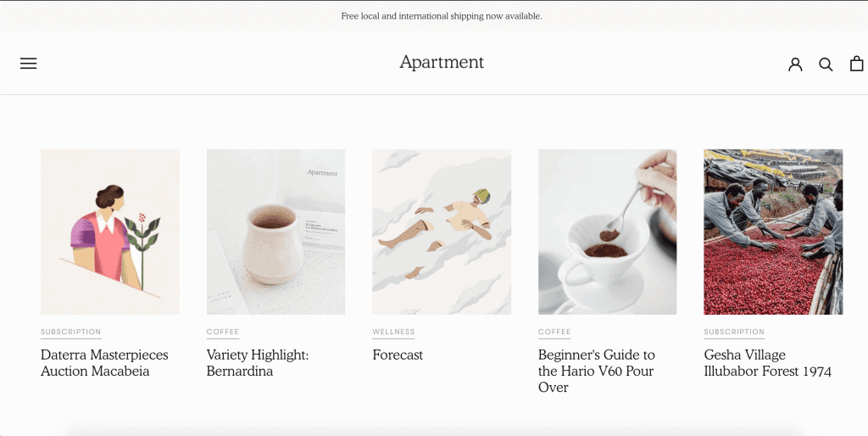Click the search magnifier icon
This screenshot has width=868, height=436.
(x=826, y=64)
